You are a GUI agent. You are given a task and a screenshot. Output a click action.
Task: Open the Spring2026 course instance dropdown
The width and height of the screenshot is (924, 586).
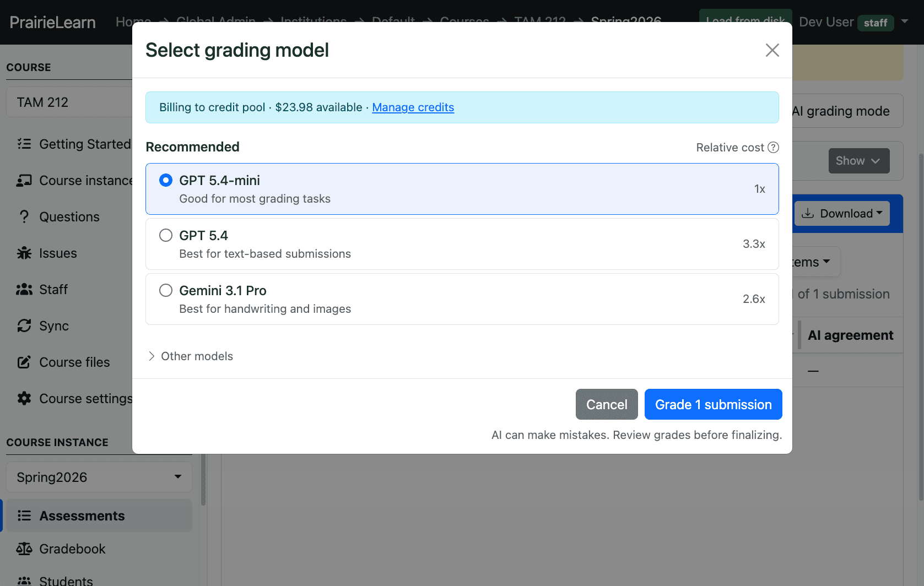tap(99, 477)
